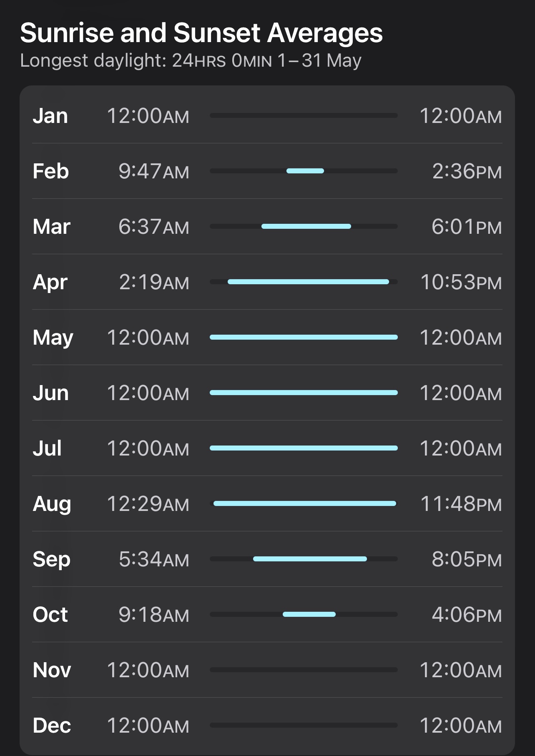Click the 2:36PM sunset time
535x756 pixels.
pyautogui.click(x=467, y=171)
